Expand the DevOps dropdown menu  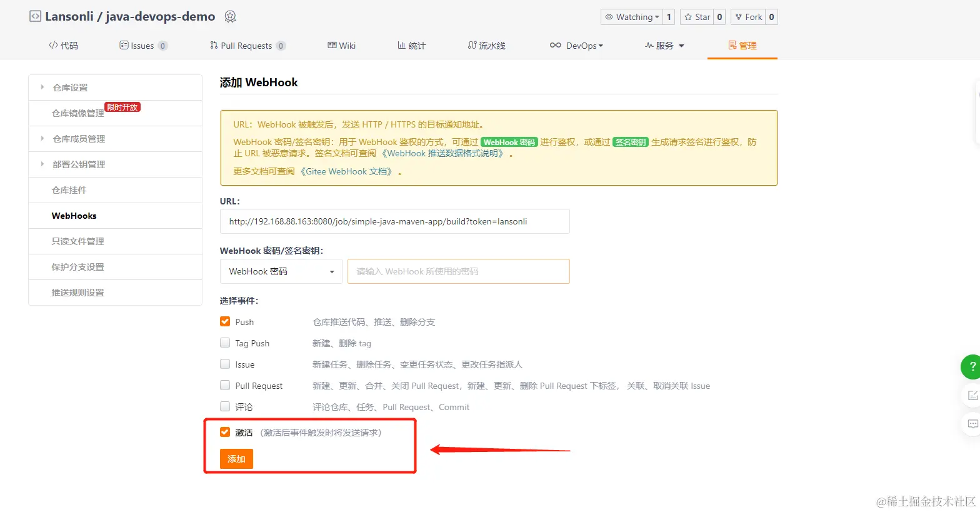point(576,46)
